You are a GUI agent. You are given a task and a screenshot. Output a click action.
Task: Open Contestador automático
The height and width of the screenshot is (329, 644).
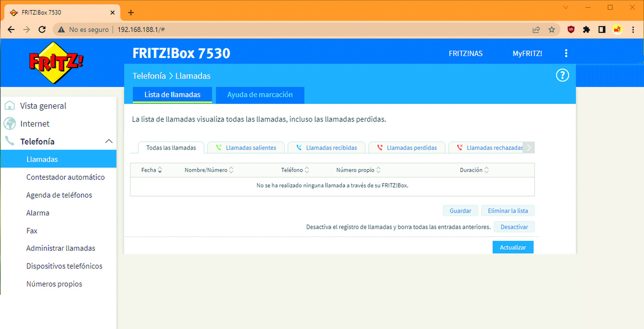point(66,177)
